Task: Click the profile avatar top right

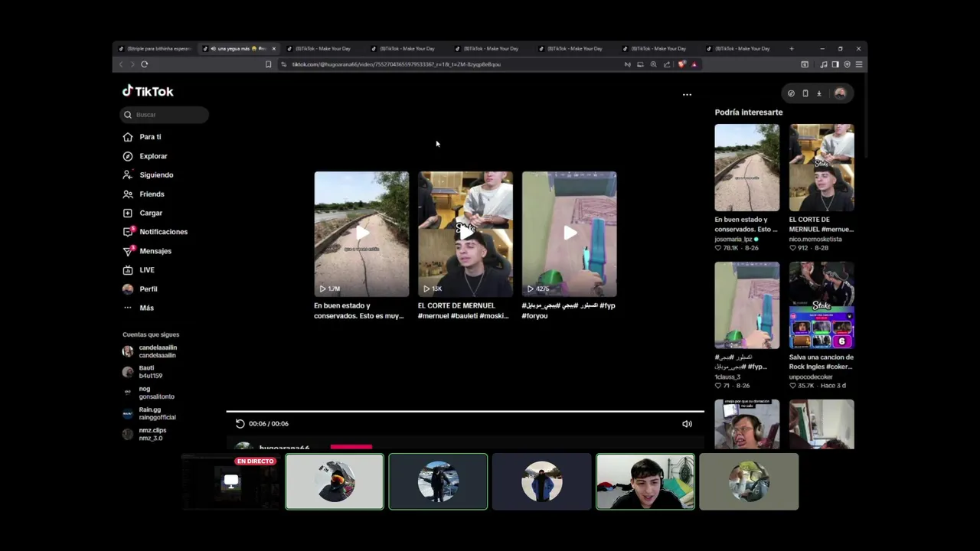Action: pos(840,93)
